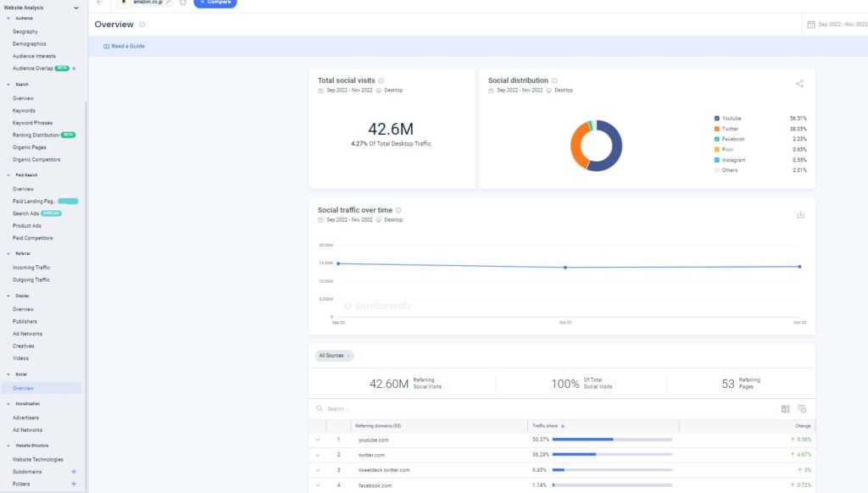Open Search Ads in the sidebar
The image size is (868, 493).
(26, 213)
